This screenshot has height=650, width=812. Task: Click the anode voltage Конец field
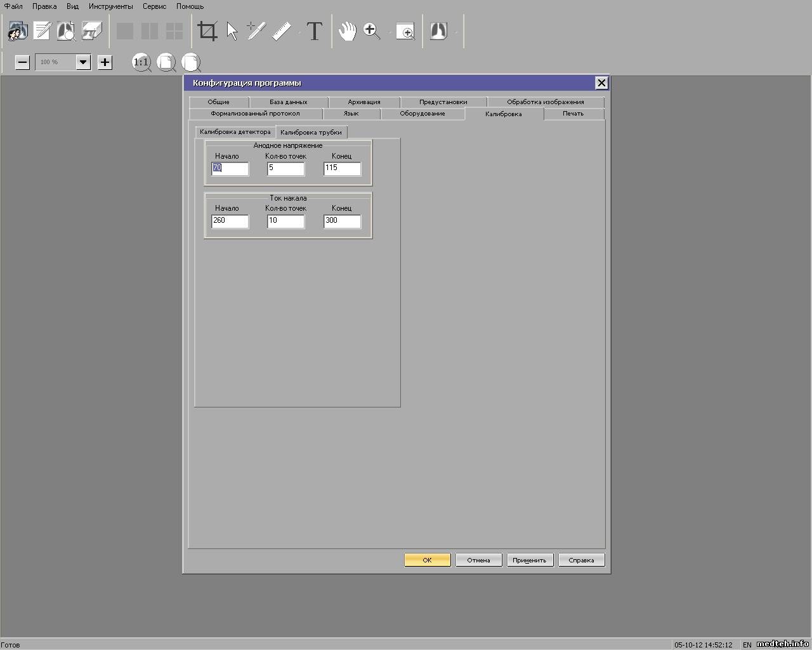(342, 168)
